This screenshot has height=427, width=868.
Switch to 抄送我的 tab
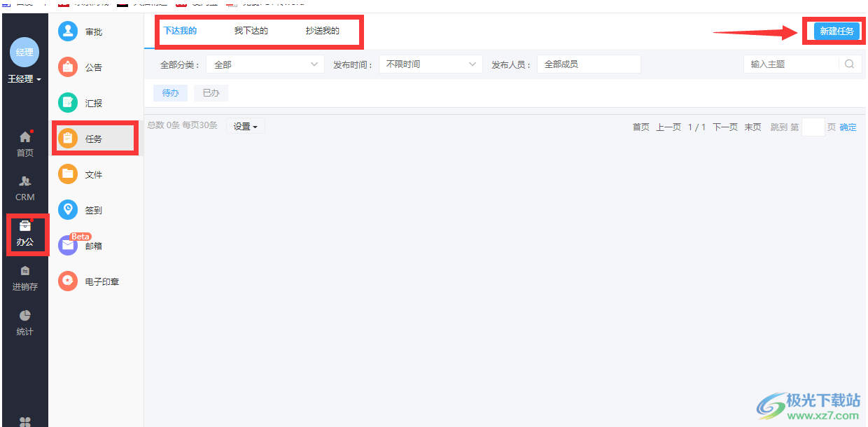323,31
